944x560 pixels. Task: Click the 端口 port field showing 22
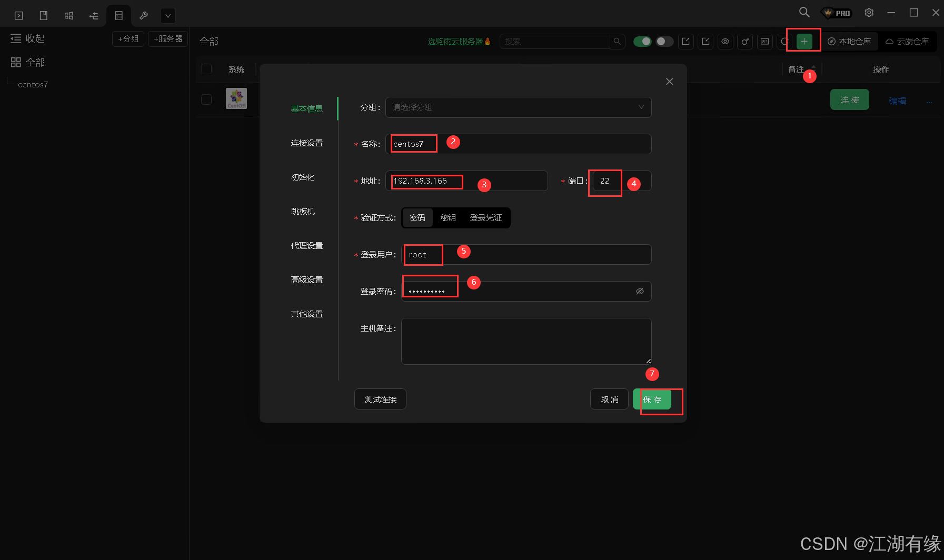click(622, 181)
